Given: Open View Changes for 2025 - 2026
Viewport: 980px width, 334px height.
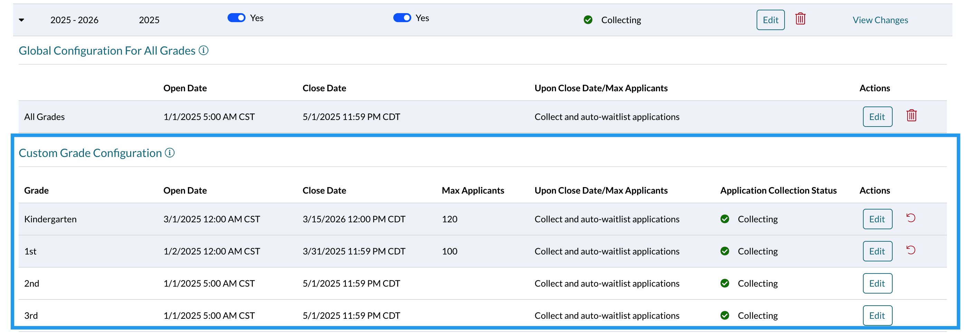Looking at the screenshot, I should tap(880, 20).
